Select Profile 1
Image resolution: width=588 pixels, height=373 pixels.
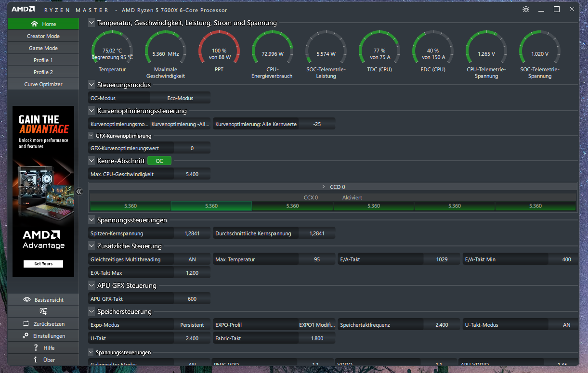pos(43,60)
